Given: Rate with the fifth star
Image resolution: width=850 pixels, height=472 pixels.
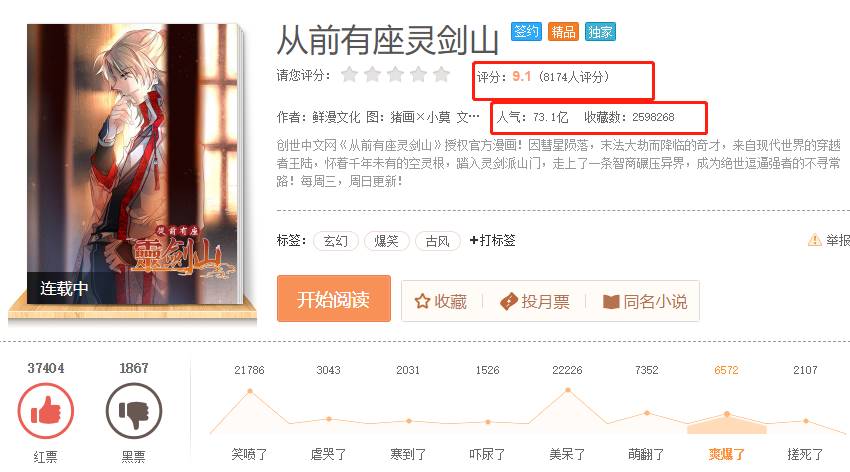Looking at the screenshot, I should tap(442, 74).
